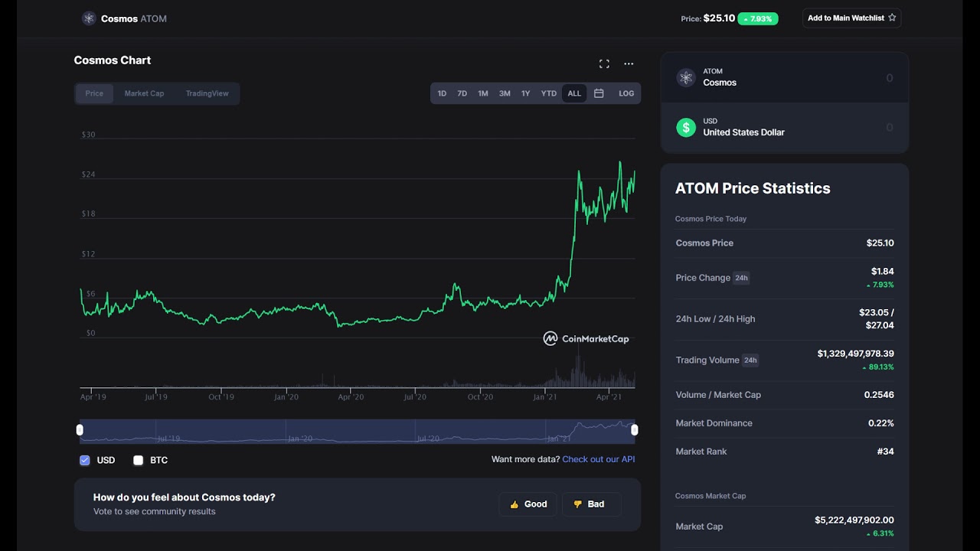Click the Cosmos Price value $25.10
980x551 pixels.
pyautogui.click(x=880, y=243)
